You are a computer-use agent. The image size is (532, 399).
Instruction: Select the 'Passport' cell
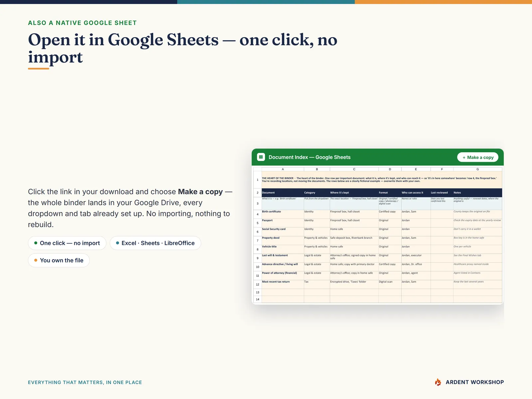[283, 223]
